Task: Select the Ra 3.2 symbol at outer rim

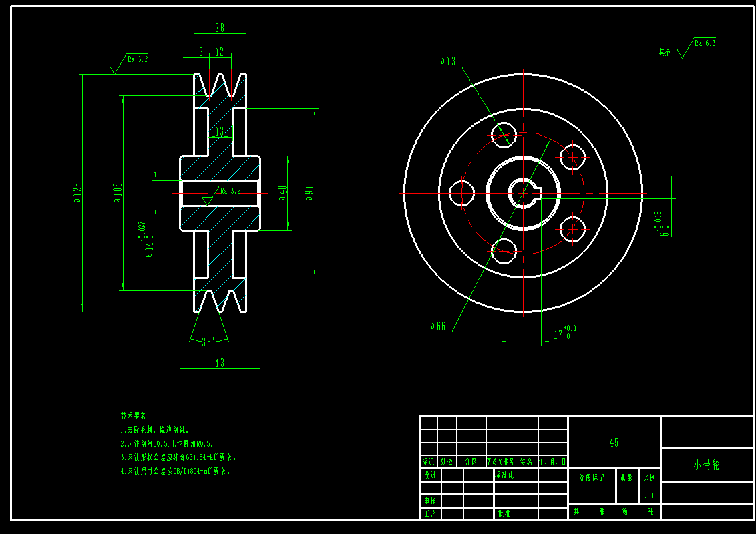Action: pyautogui.click(x=129, y=63)
